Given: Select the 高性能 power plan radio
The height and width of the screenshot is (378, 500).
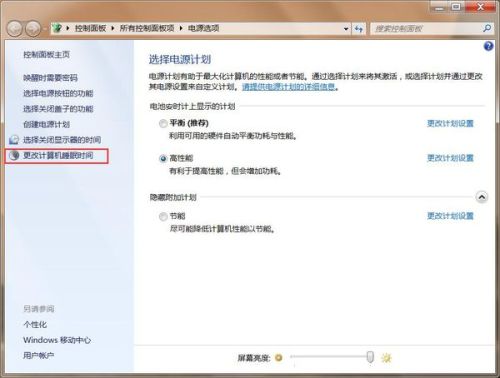Looking at the screenshot, I should click(x=163, y=159).
